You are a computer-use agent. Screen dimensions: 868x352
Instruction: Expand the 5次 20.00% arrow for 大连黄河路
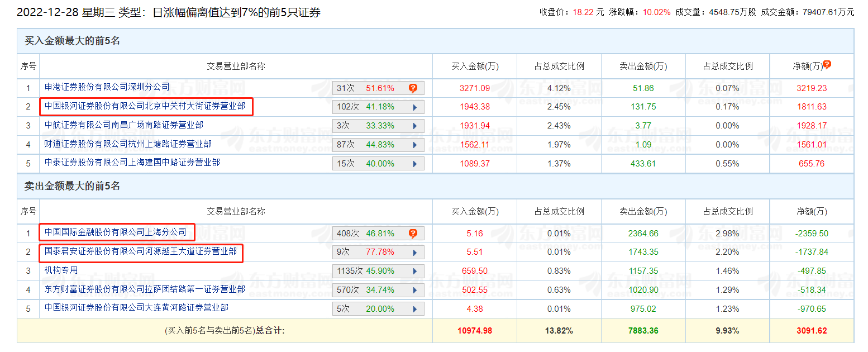pyautogui.click(x=414, y=309)
